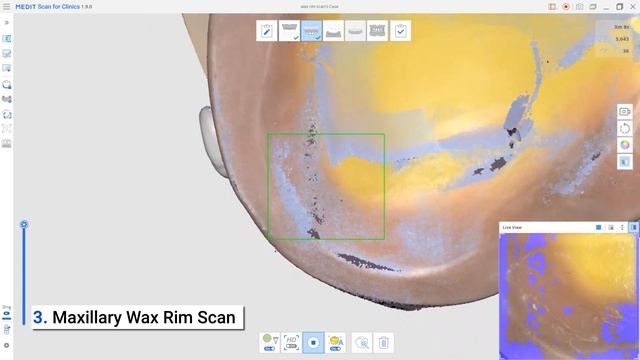Click the scan count value 5,043
This screenshot has width=640, height=360.
click(622, 39)
